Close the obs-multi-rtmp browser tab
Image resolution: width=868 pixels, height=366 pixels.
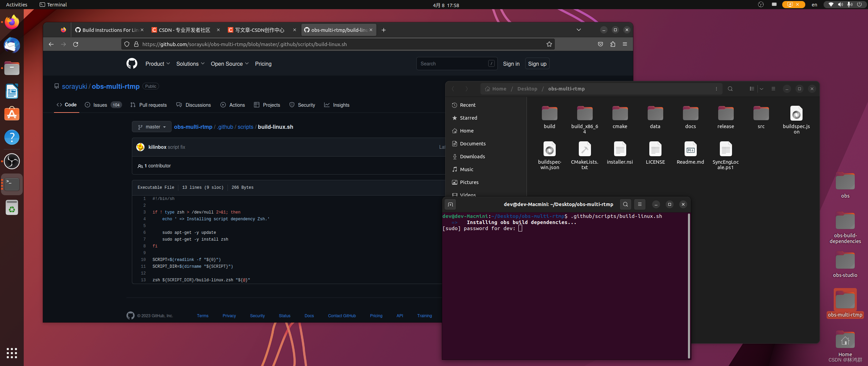pos(371,30)
